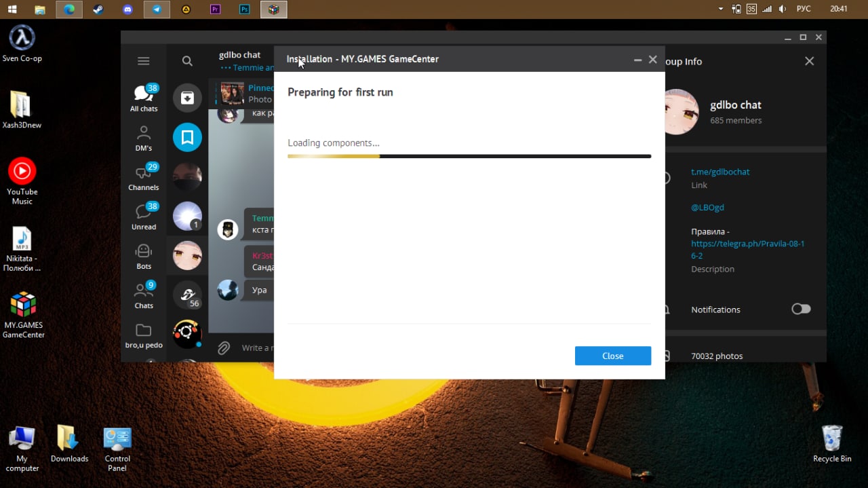Open the bro,u pedo folder
Viewport: 868px width, 488px height.
point(144,336)
